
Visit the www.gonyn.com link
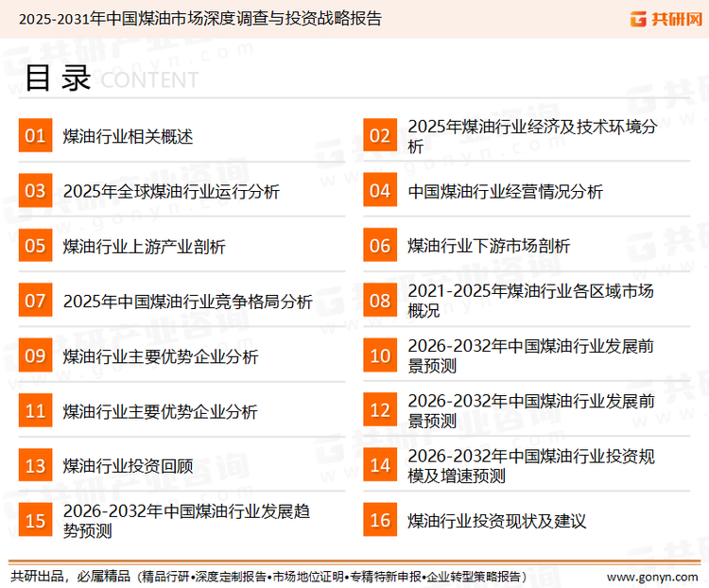[652, 577]
